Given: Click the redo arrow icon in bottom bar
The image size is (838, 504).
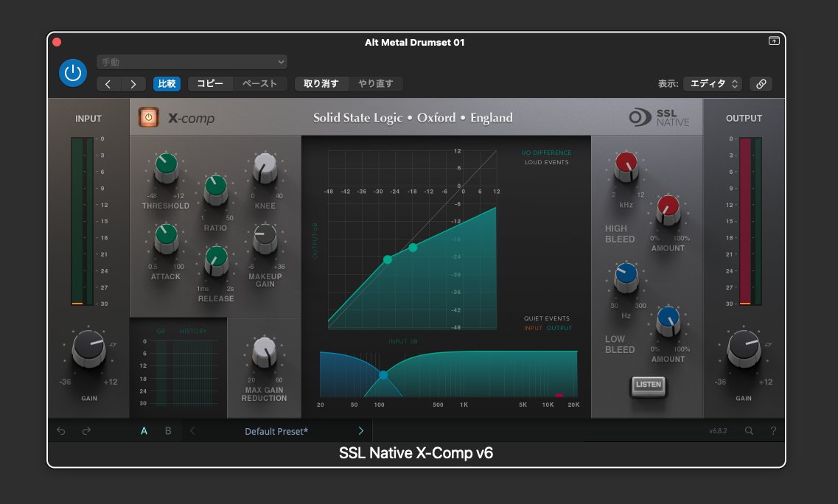Looking at the screenshot, I should click(x=86, y=431).
